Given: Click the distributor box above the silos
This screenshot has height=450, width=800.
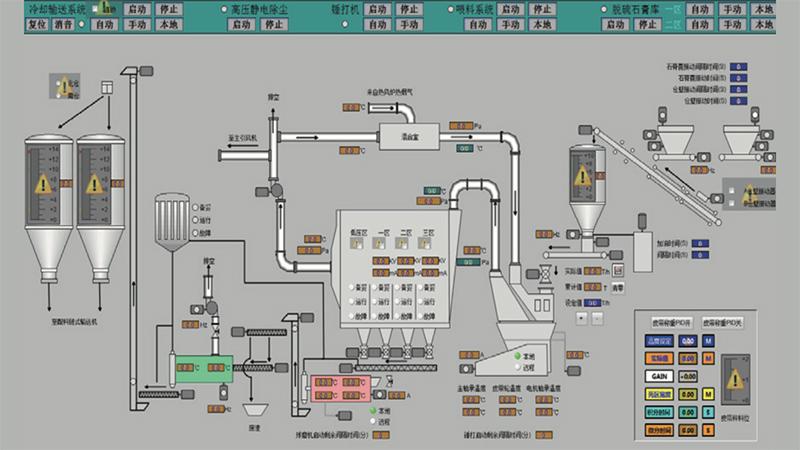Looking at the screenshot, I should coord(107,88).
